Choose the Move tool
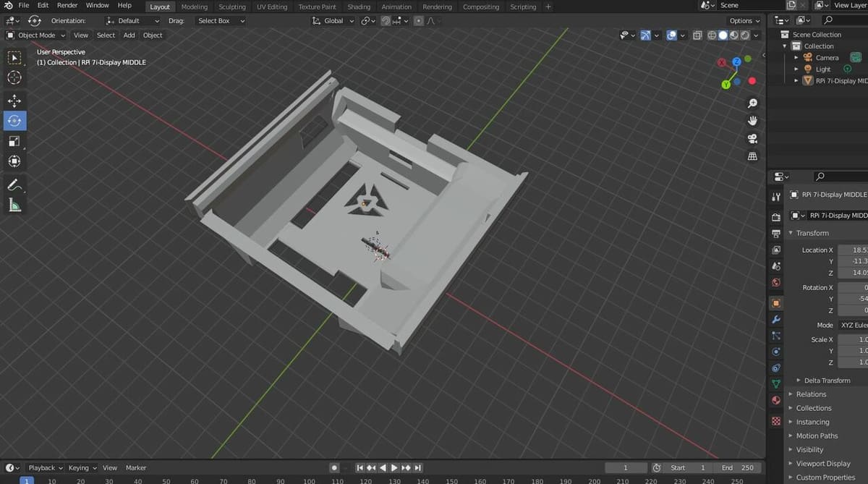Image resolution: width=868 pixels, height=484 pixels. click(14, 101)
